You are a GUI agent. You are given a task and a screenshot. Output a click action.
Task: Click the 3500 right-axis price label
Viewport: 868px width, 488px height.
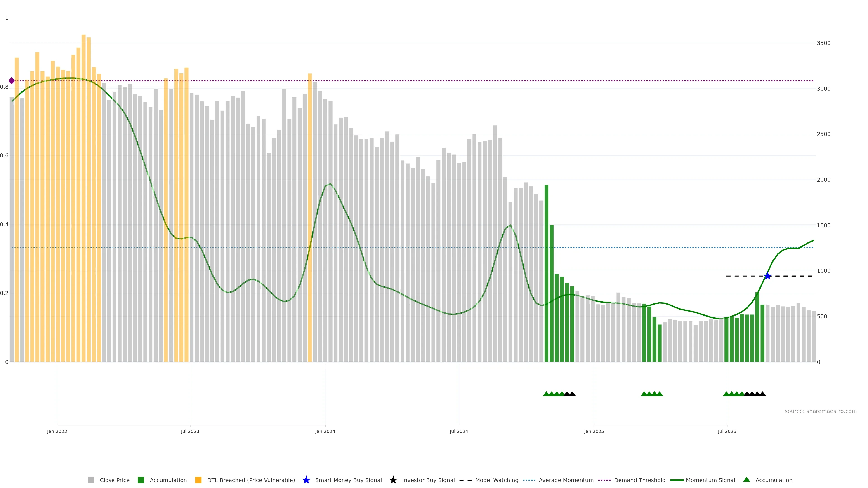click(823, 43)
